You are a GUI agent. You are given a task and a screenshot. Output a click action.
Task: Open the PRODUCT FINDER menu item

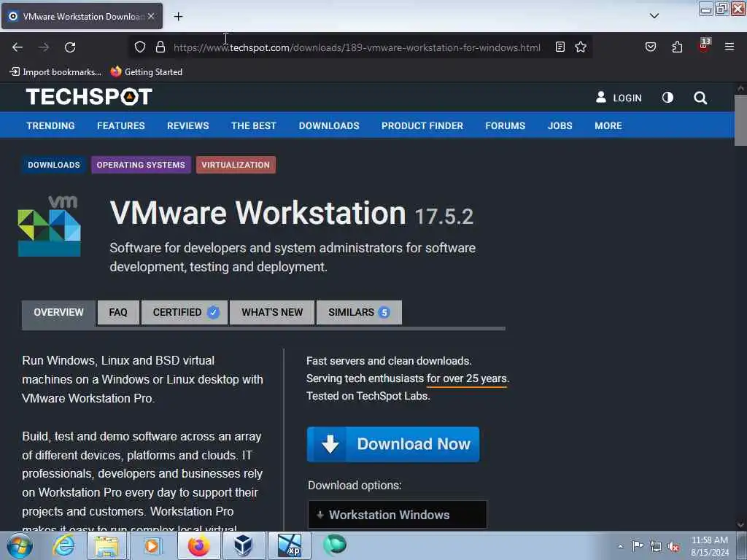[x=422, y=125]
